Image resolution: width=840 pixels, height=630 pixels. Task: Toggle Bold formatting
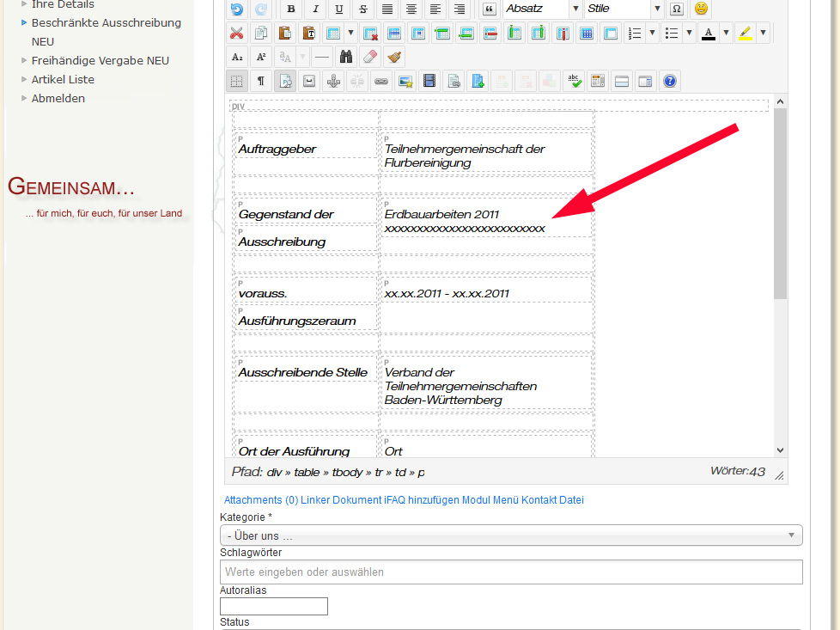point(291,9)
